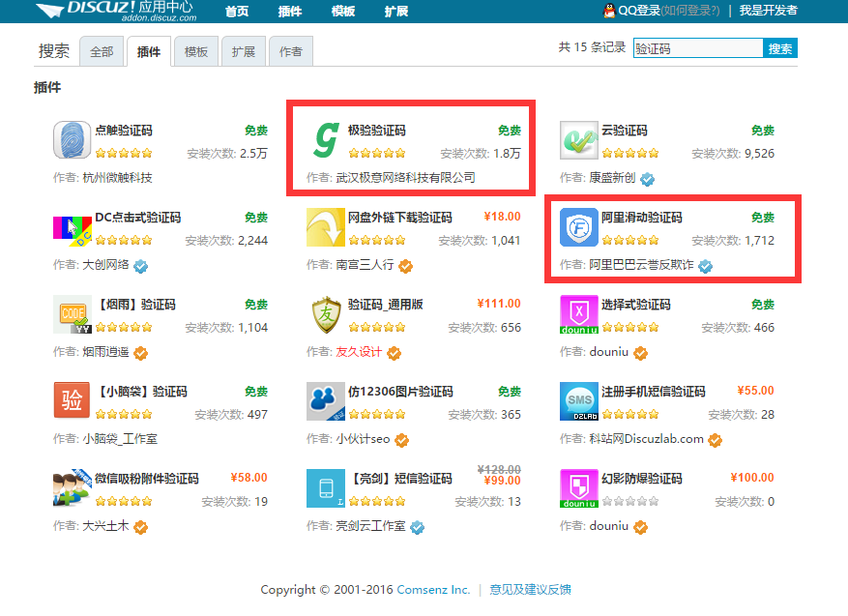Click the orange badge next to 大兴土木

(x=140, y=527)
